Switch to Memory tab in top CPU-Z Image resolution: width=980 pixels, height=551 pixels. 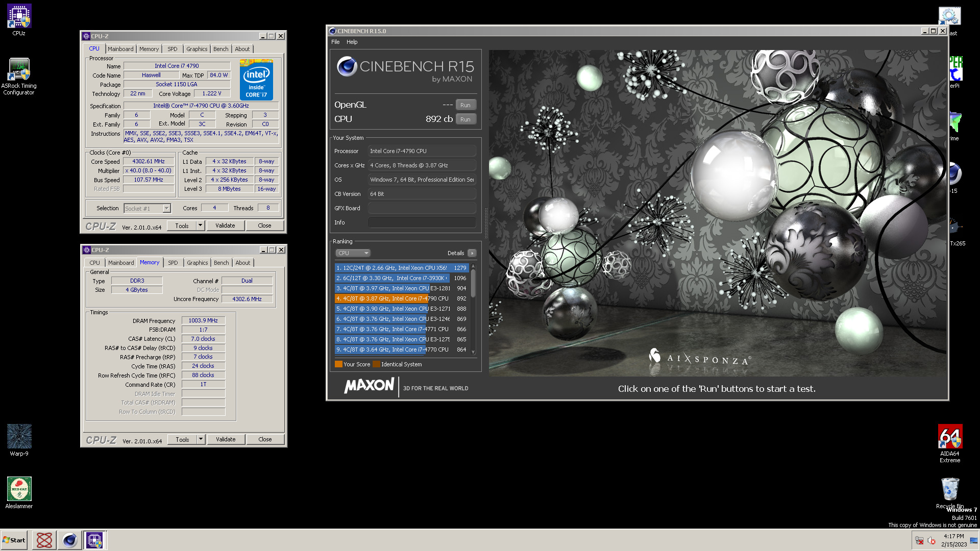pos(149,49)
